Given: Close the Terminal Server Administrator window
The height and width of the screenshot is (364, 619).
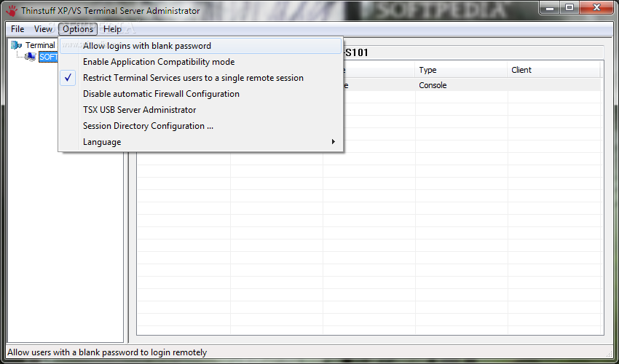Looking at the screenshot, I should [x=597, y=7].
